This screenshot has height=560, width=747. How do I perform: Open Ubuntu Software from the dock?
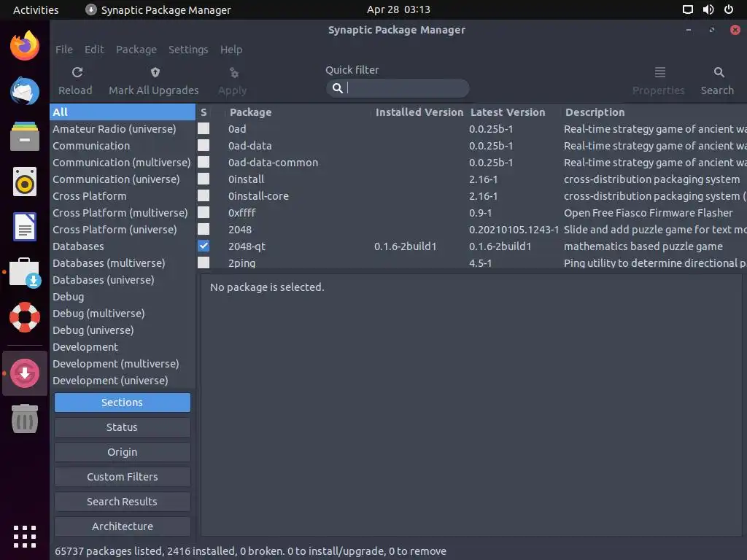[x=25, y=273]
